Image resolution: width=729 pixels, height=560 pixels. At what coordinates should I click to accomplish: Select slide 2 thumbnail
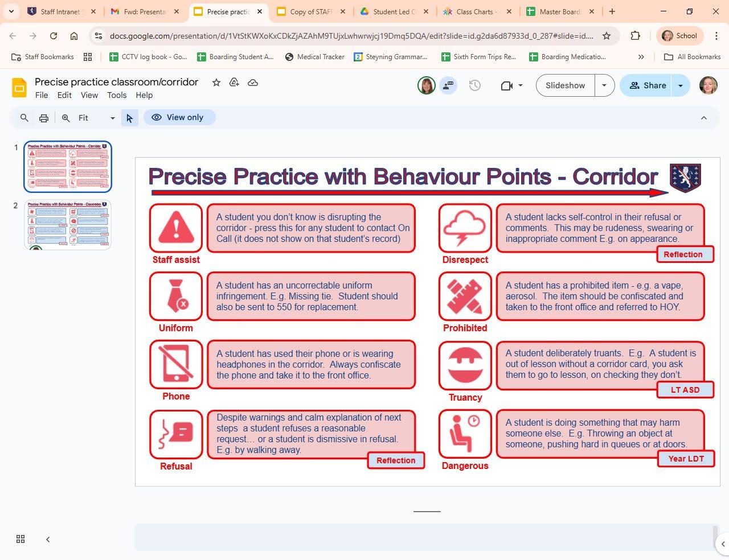[x=68, y=225]
